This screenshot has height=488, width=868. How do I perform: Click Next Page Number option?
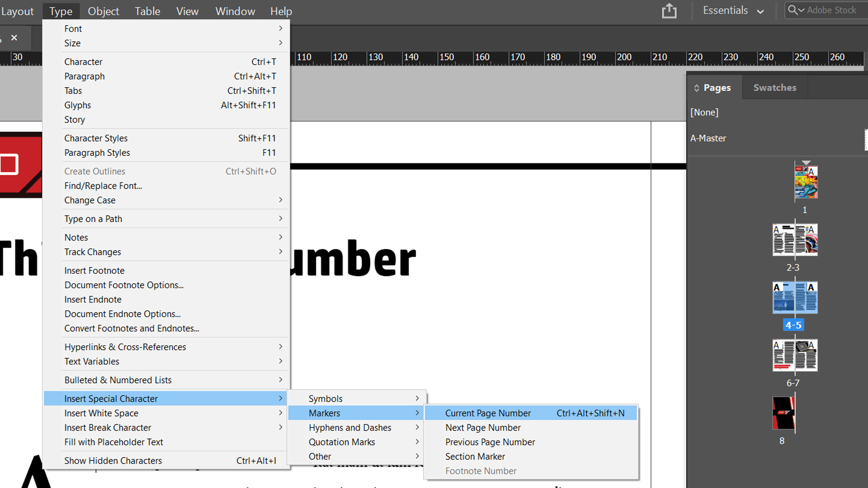point(483,427)
